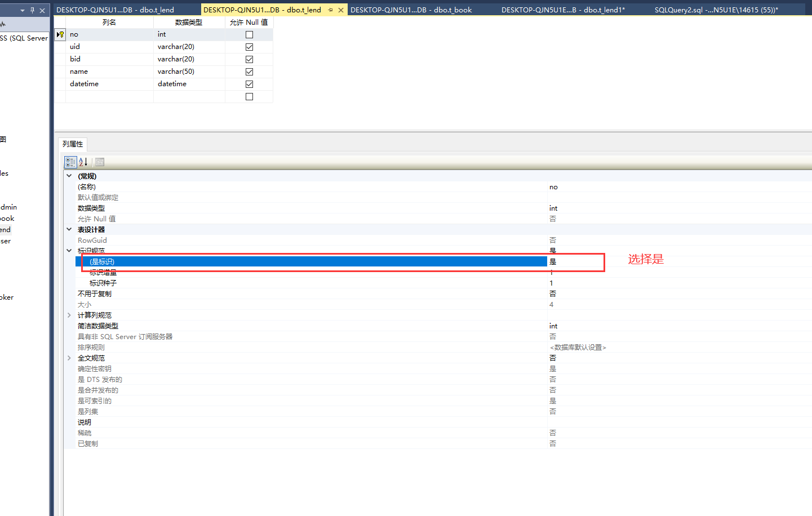Switch to first dbo.t_lend tab
Viewport: 812px width, 516px height.
pyautogui.click(x=116, y=10)
